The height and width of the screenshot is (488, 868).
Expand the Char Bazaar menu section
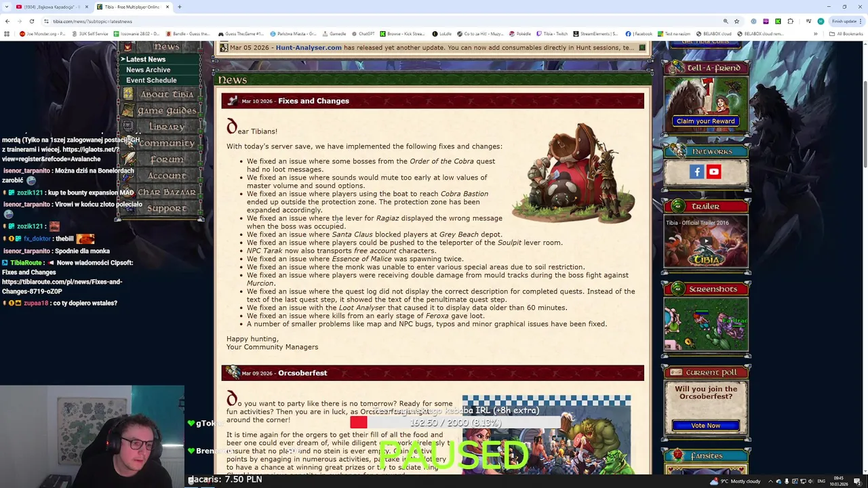pos(161,192)
